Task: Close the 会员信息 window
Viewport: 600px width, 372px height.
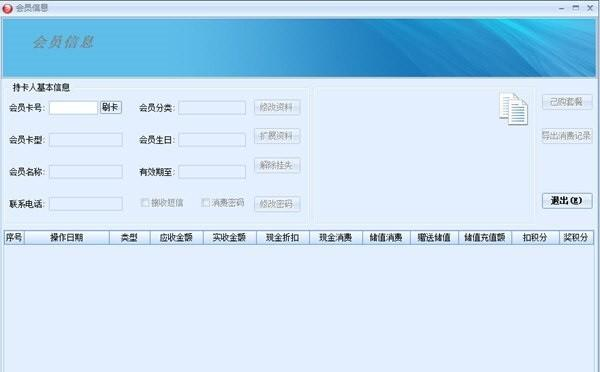Action: 590,8
